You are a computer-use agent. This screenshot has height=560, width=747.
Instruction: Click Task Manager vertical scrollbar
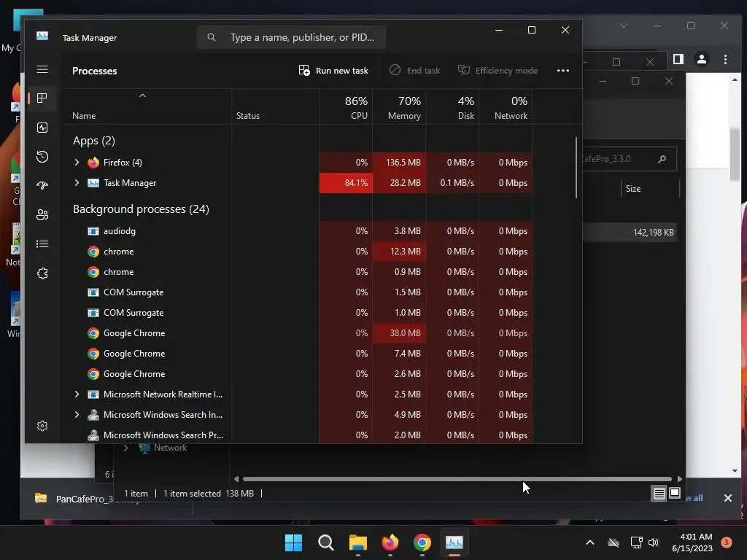click(x=576, y=167)
